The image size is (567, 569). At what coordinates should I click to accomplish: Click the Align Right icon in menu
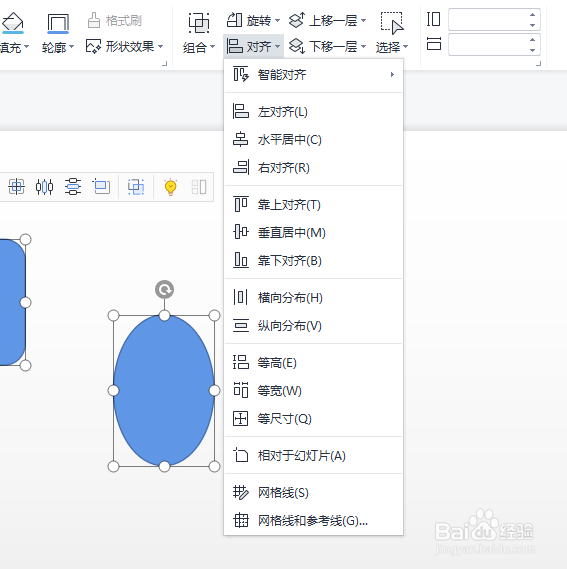pos(241,167)
